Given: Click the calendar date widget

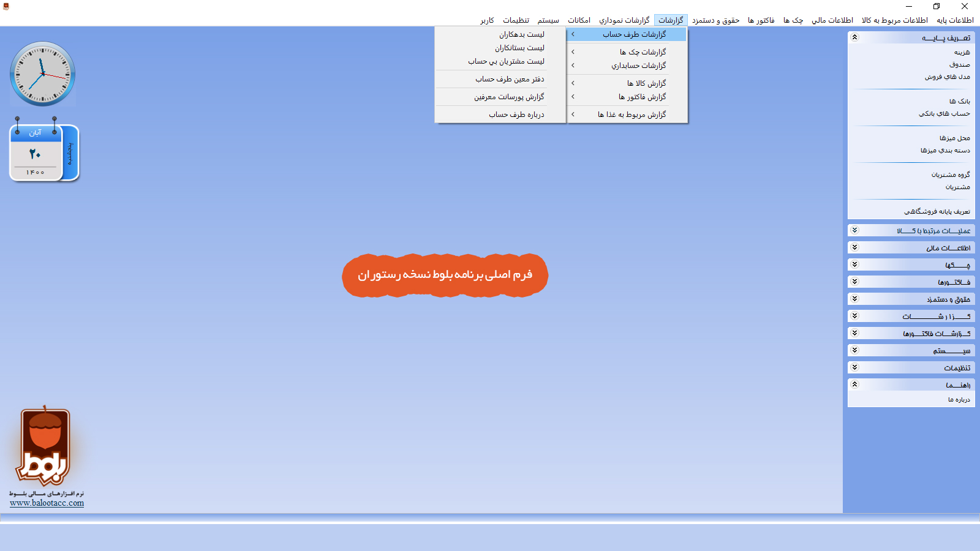Looking at the screenshot, I should 43,153.
